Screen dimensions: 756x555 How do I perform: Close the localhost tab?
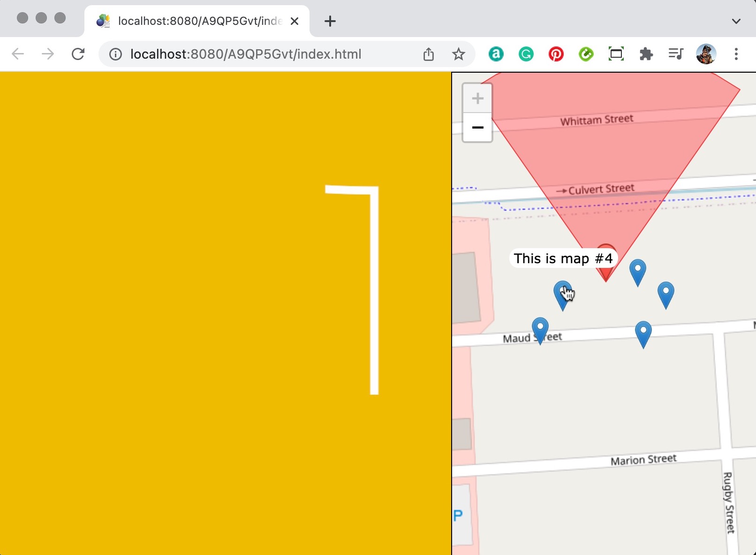coord(295,21)
